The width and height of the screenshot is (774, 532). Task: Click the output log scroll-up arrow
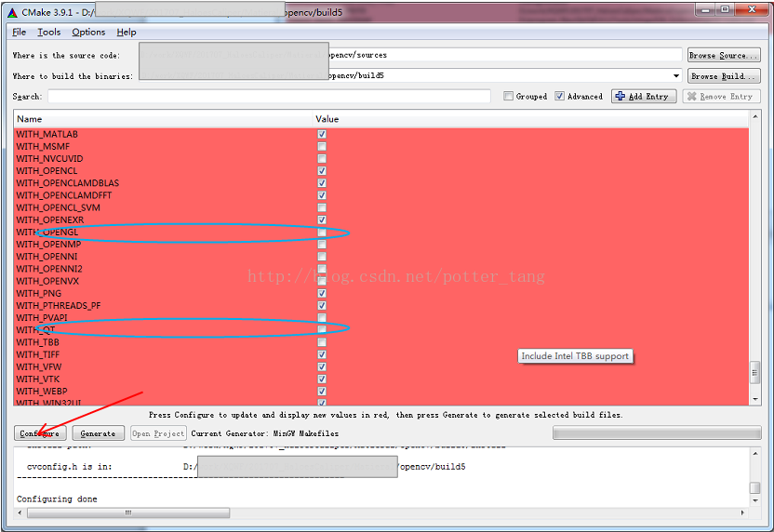(x=755, y=453)
